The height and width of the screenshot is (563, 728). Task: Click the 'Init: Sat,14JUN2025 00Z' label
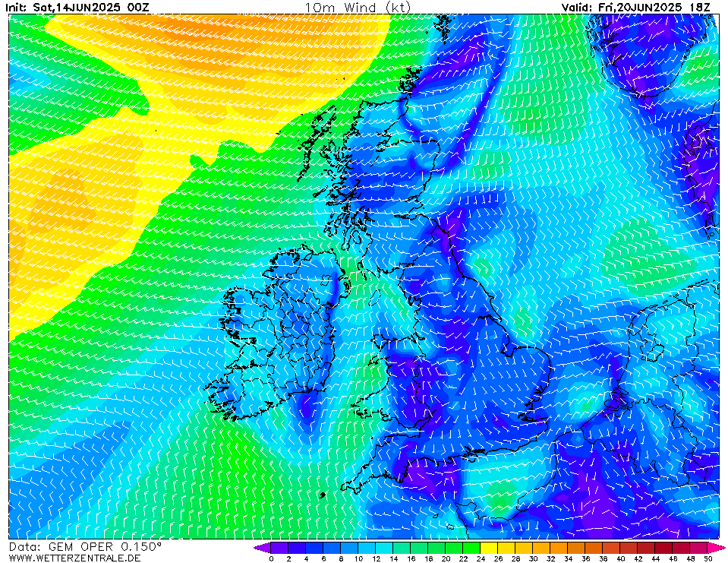click(77, 7)
